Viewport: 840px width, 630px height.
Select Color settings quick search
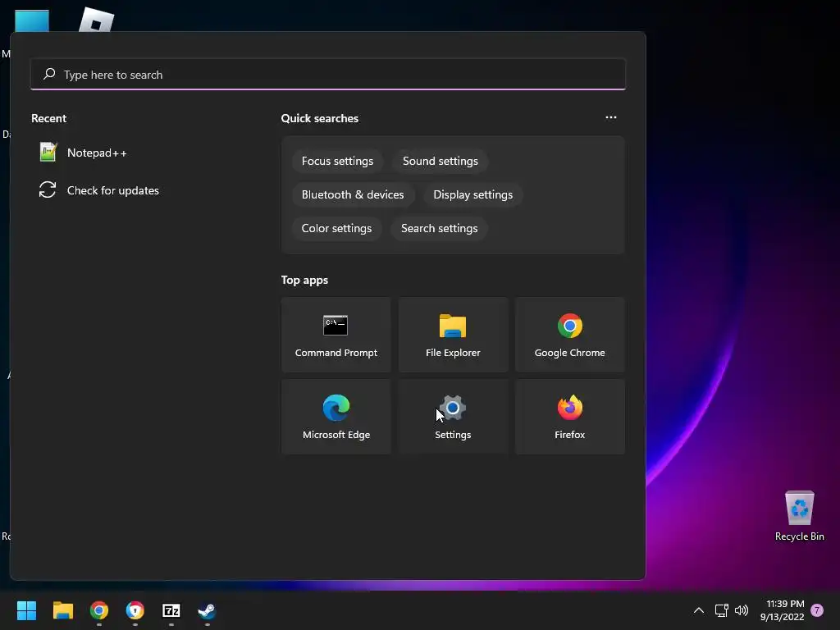(336, 229)
